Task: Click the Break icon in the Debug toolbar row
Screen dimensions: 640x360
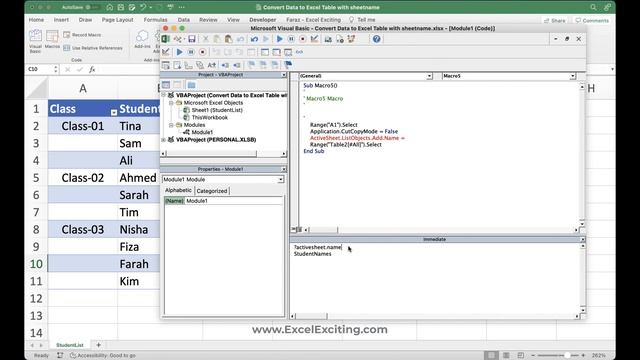Action: (x=191, y=52)
